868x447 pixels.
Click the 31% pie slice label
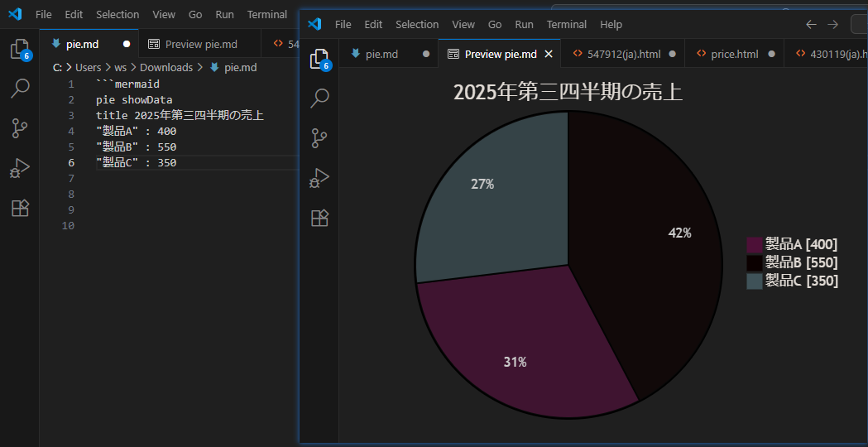tap(515, 363)
